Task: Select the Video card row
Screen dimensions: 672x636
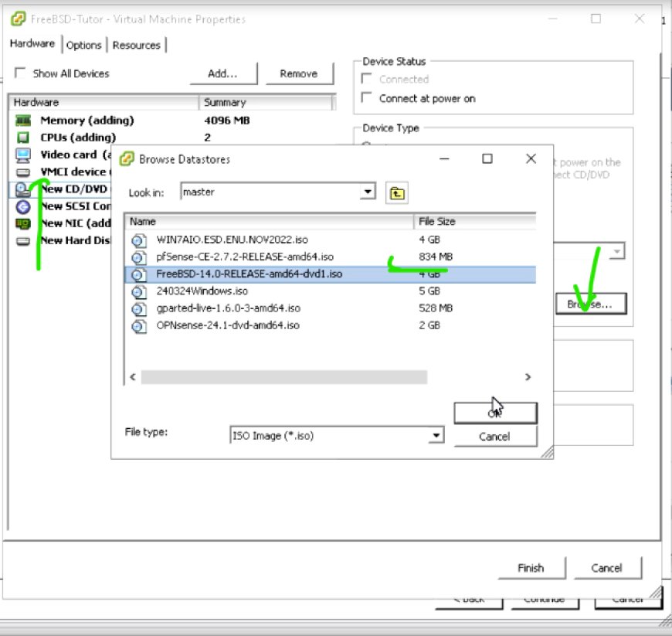Action: coord(60,155)
